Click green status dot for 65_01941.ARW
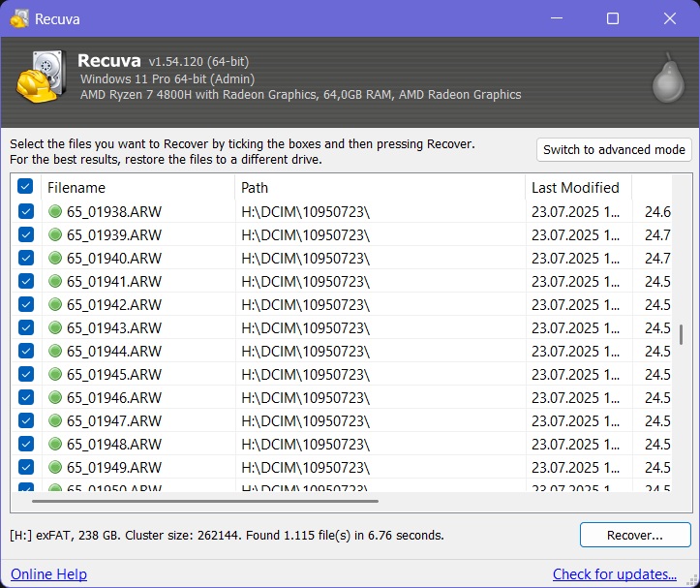The width and height of the screenshot is (700, 588). pos(55,281)
